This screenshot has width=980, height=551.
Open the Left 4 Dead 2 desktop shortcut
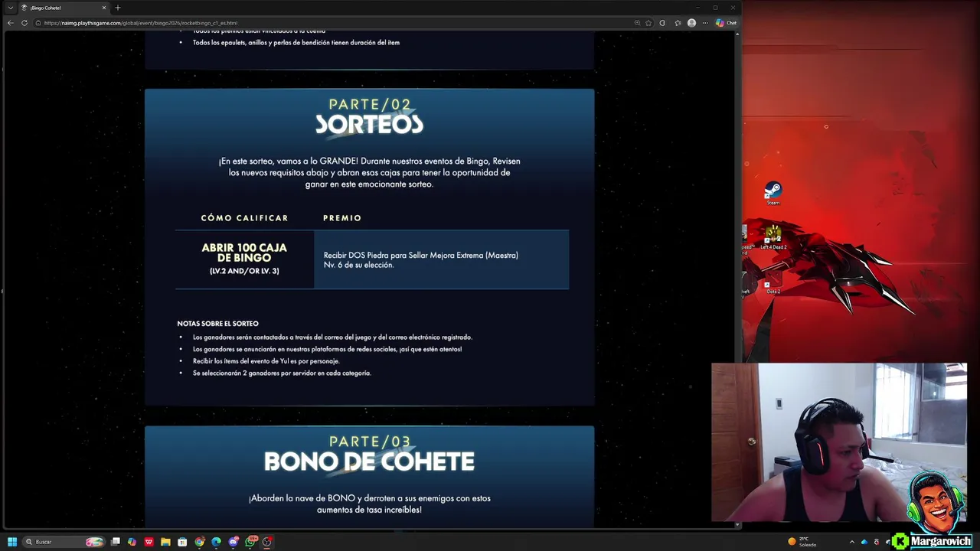coord(773,238)
